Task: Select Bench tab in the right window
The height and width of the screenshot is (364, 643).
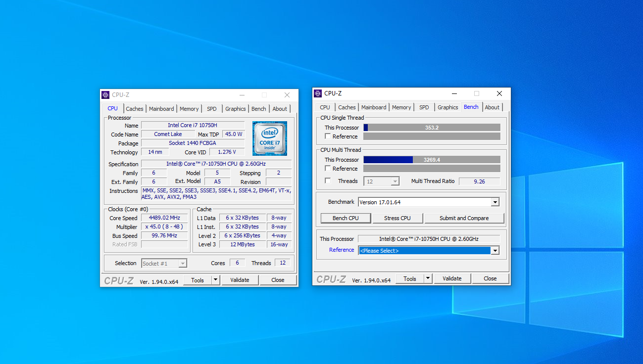Action: pyautogui.click(x=471, y=107)
